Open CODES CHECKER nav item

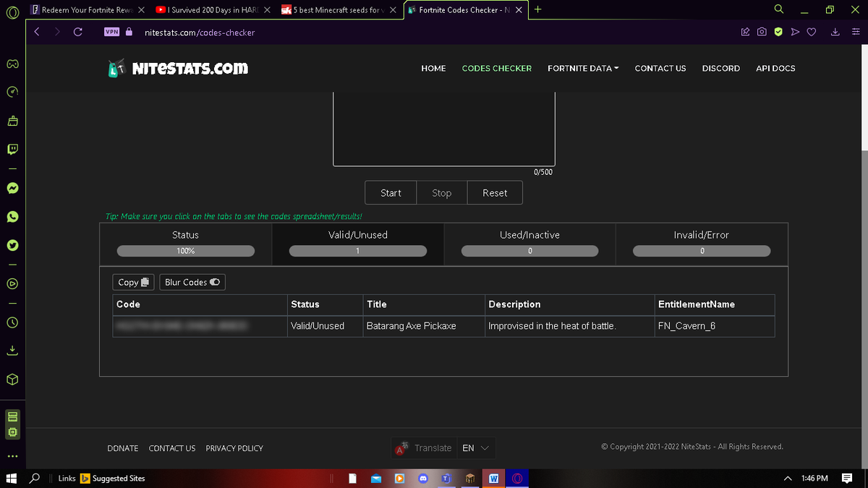(497, 68)
